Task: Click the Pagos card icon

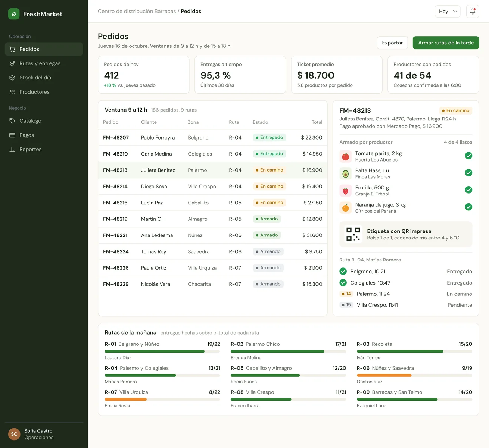Action: click(12, 135)
